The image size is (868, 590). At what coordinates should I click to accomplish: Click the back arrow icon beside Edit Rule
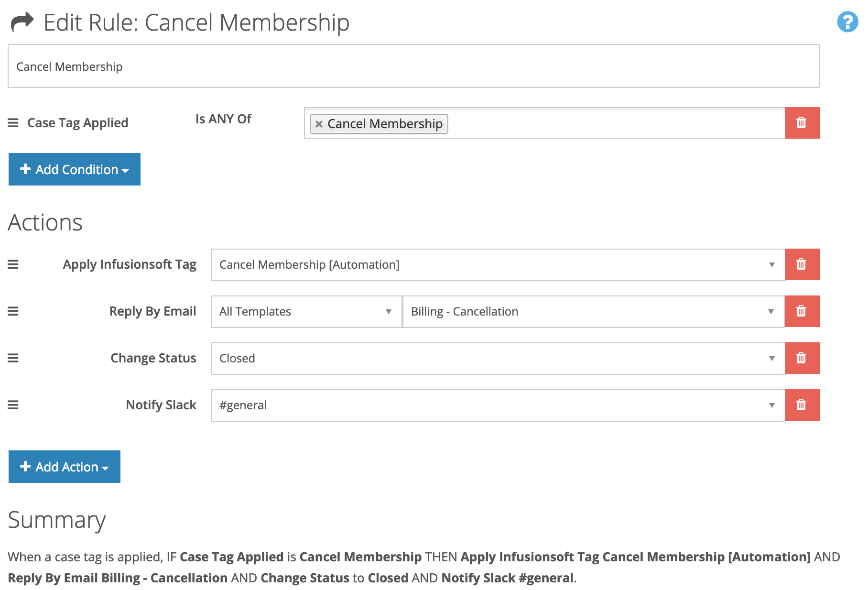(22, 22)
